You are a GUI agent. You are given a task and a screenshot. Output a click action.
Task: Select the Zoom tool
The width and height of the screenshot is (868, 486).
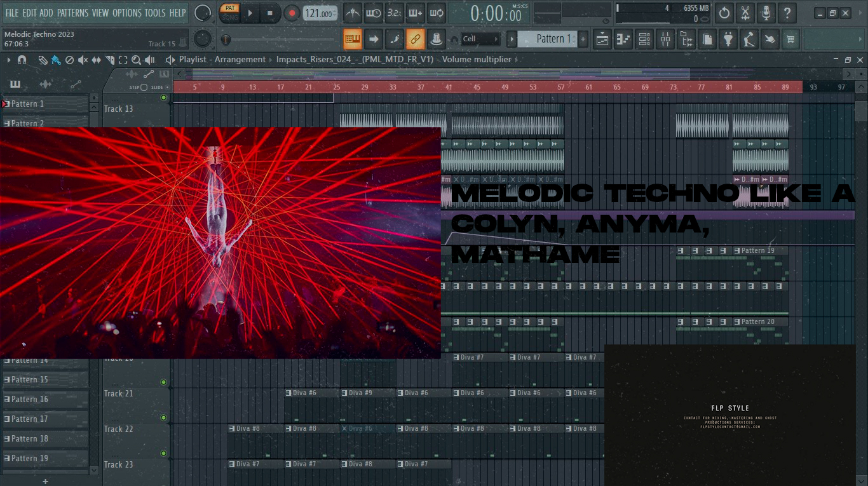(x=137, y=60)
